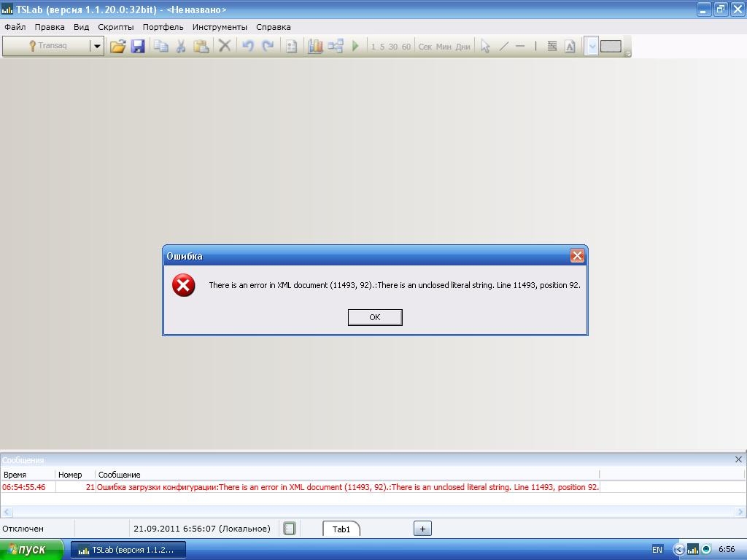Screen dimensions: 747x560
Task: Switch to the Tab1 tab
Action: pos(341,529)
